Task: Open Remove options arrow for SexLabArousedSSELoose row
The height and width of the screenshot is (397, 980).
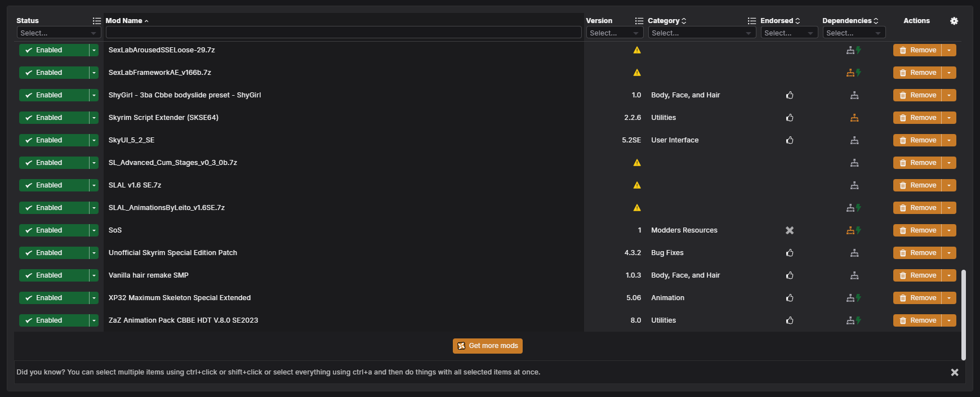Action: click(x=949, y=50)
